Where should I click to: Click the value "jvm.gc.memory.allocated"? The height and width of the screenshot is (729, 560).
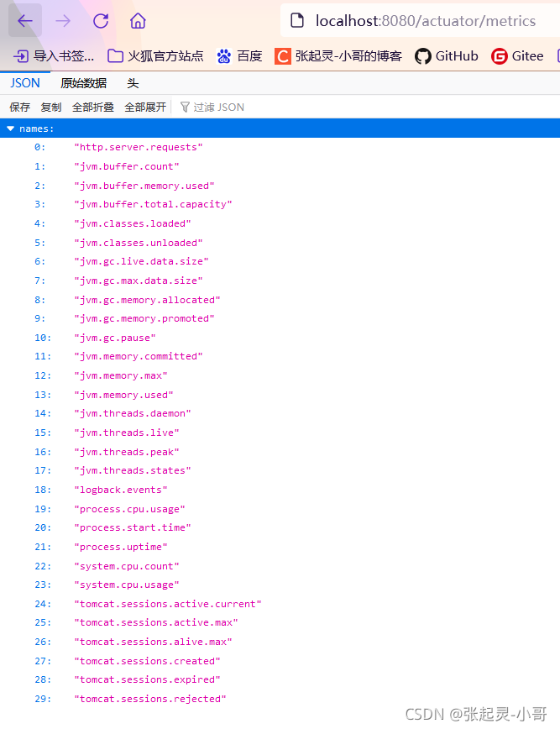[x=147, y=300]
